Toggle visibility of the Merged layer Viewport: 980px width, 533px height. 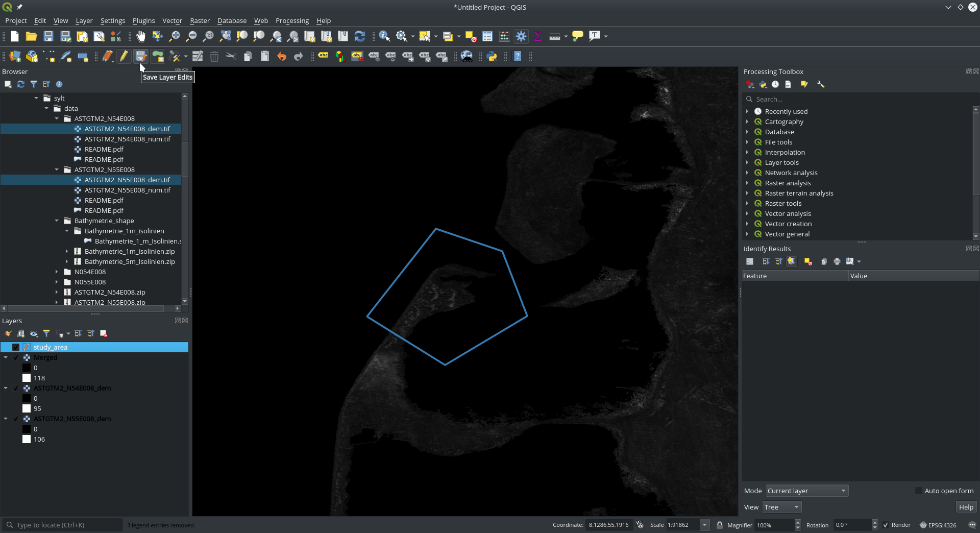pos(15,357)
